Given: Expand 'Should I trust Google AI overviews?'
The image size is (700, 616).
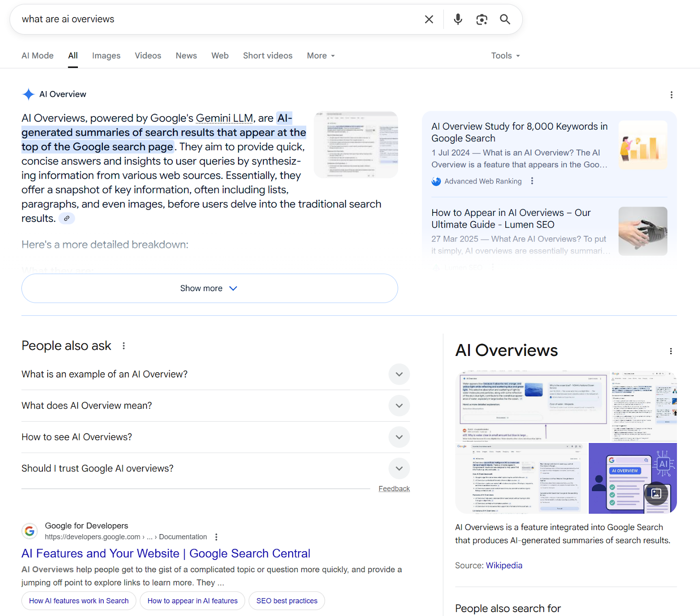Looking at the screenshot, I should tap(399, 468).
